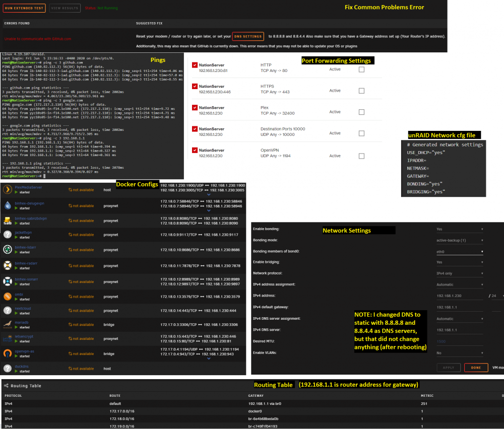The height and width of the screenshot is (429, 504).
Task: Click the IPv4 DNS server field
Action: (x=460, y=330)
